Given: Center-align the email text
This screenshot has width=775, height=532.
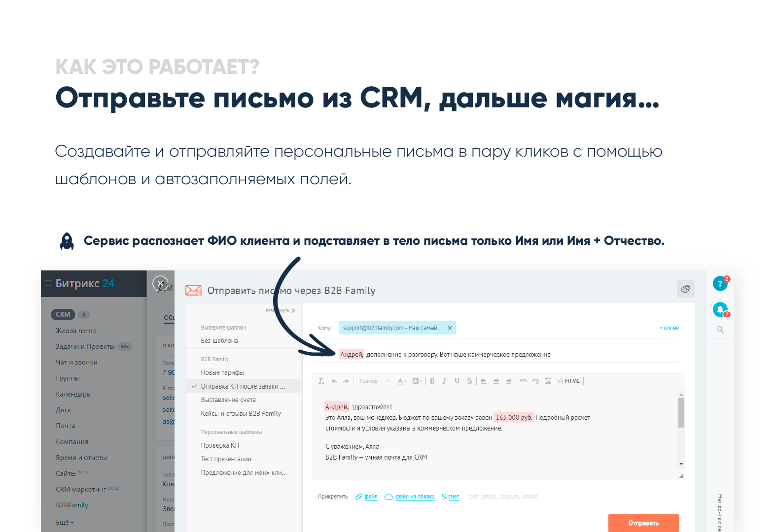Looking at the screenshot, I should point(496,381).
